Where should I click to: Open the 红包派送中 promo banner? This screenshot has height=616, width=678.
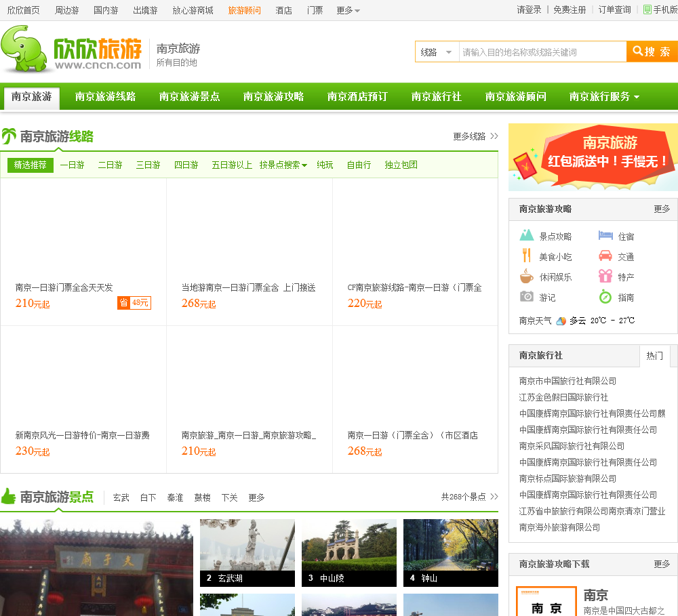pos(593,157)
